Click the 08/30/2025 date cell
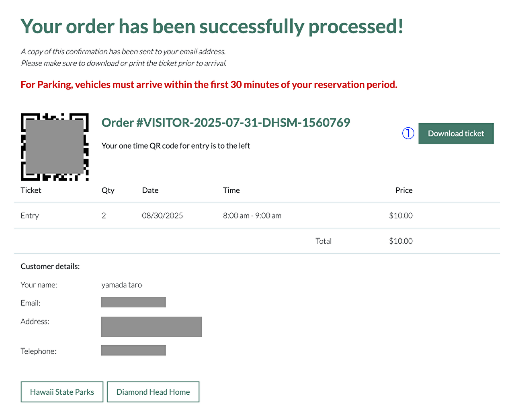 pyautogui.click(x=162, y=216)
